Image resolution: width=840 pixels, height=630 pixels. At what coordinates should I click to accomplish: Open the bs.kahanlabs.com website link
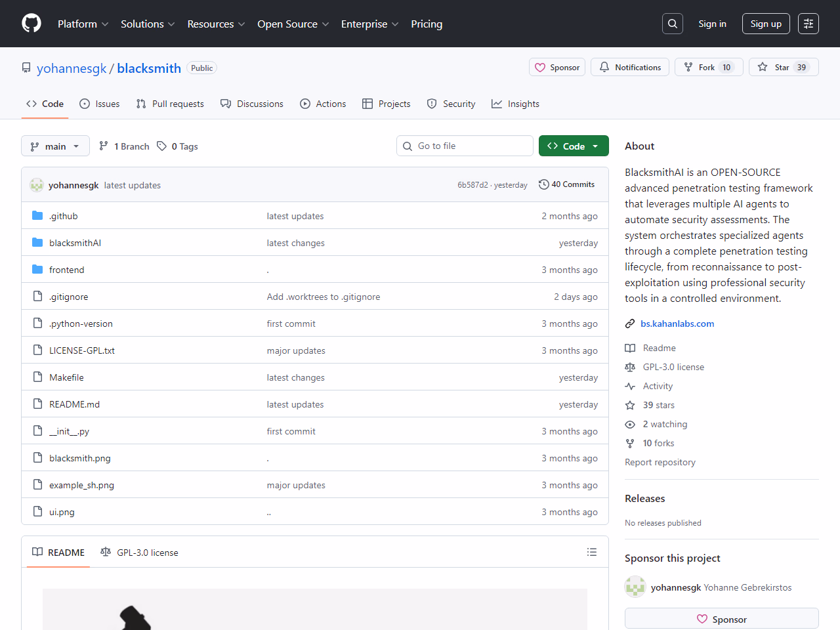point(677,324)
